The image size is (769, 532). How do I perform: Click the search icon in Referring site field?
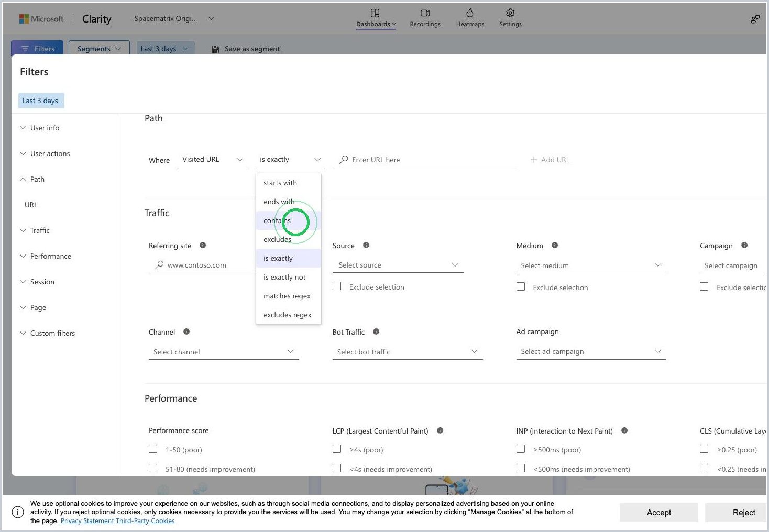tap(159, 265)
